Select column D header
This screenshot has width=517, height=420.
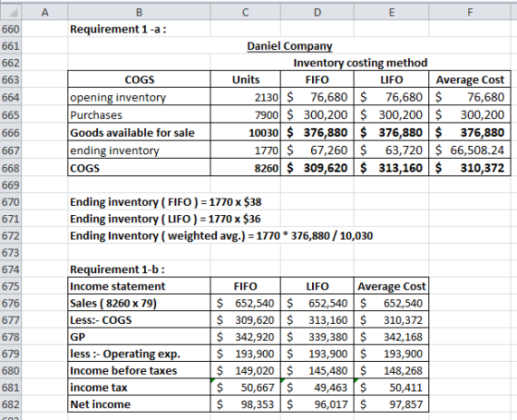318,12
